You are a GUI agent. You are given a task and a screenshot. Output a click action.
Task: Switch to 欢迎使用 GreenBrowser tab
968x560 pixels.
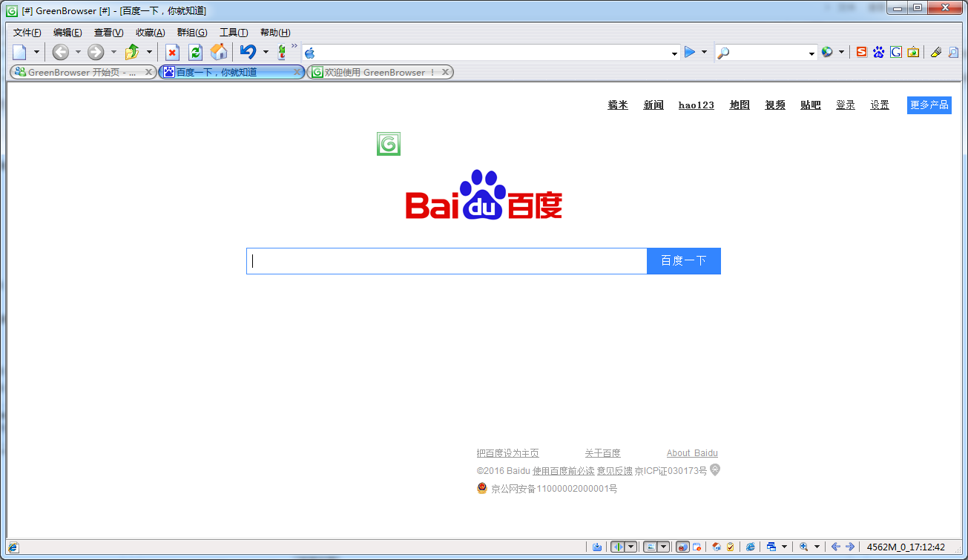pyautogui.click(x=380, y=72)
